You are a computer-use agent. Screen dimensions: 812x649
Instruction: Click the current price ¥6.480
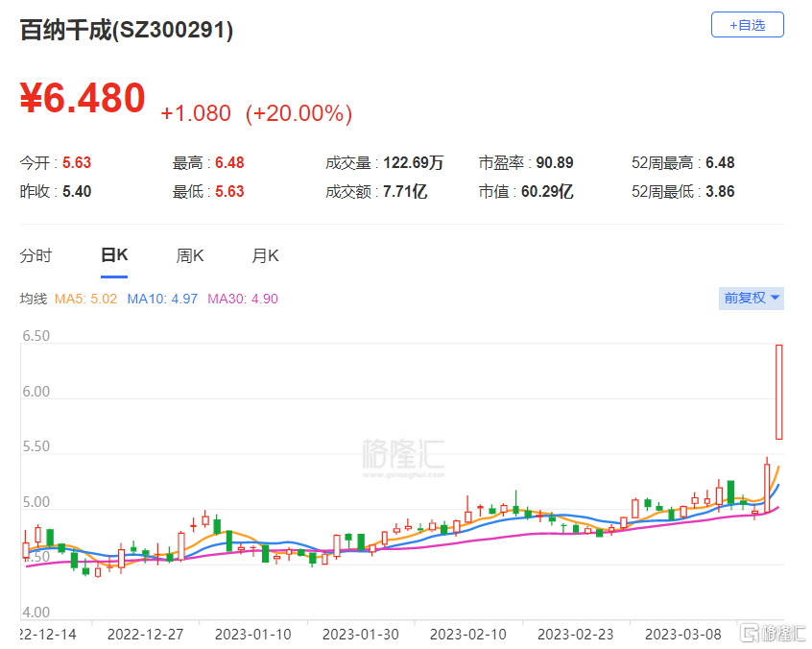coord(83,98)
